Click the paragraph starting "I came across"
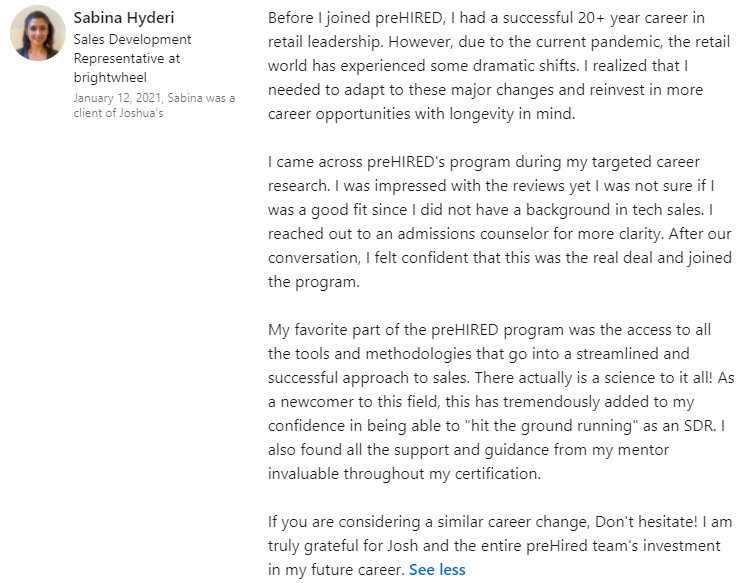749x583 pixels. point(500,221)
